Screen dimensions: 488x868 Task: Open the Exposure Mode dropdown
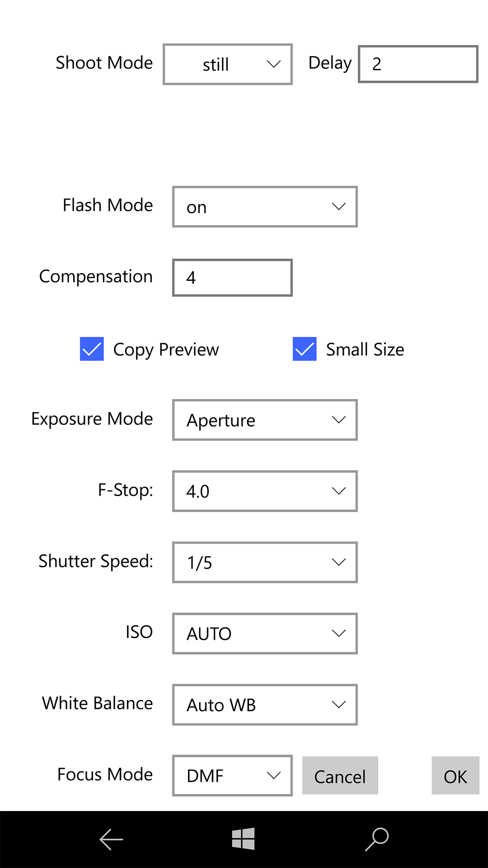[x=264, y=420]
